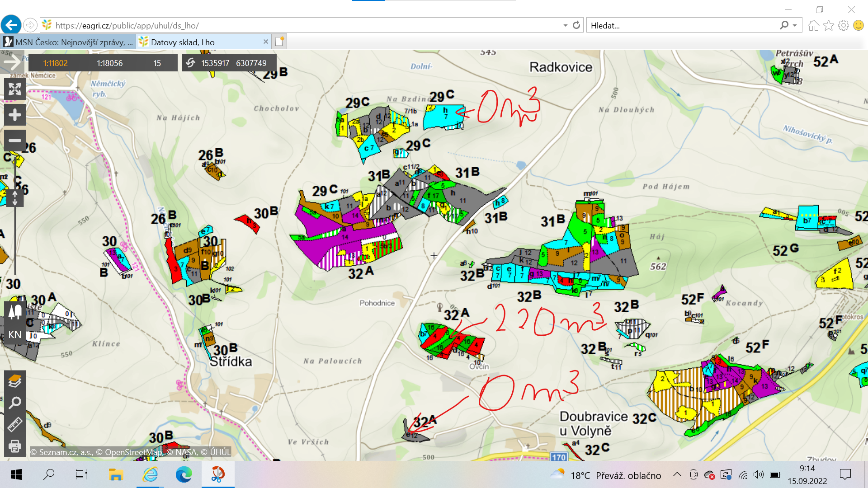Open Windows Start menu

click(x=16, y=475)
